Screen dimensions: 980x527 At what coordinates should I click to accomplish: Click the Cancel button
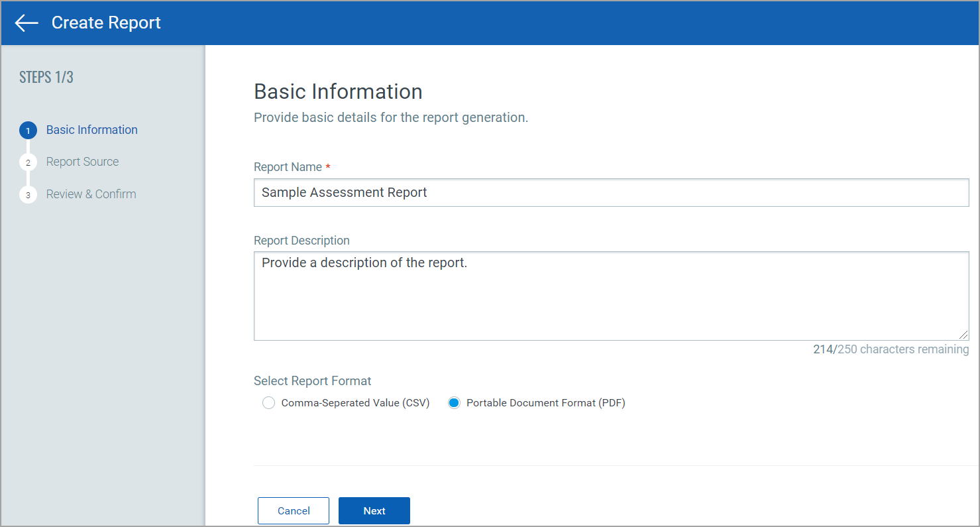(x=294, y=510)
